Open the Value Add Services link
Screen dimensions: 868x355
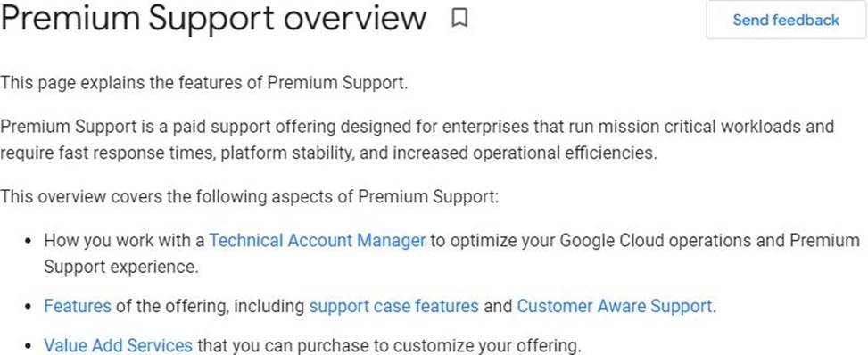click(118, 345)
